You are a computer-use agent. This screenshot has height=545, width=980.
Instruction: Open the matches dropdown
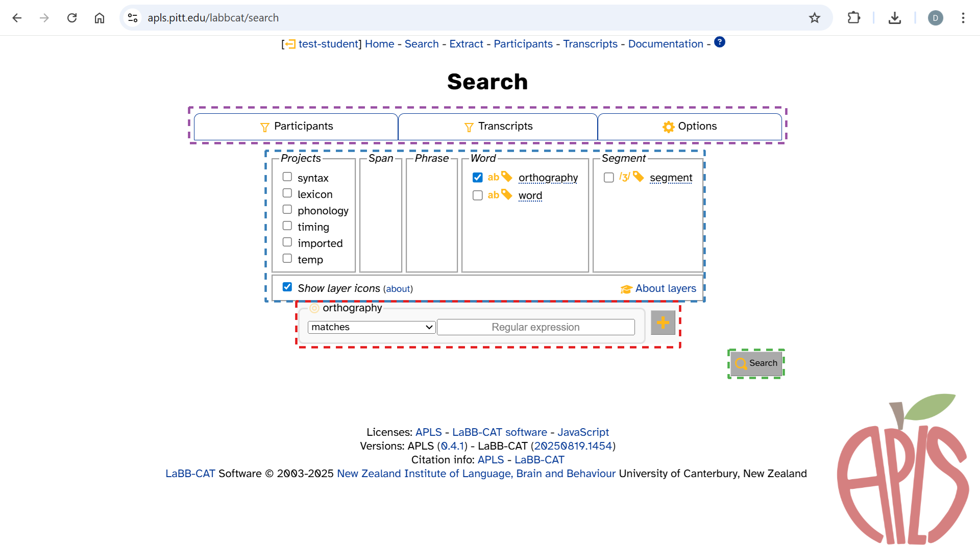371,327
